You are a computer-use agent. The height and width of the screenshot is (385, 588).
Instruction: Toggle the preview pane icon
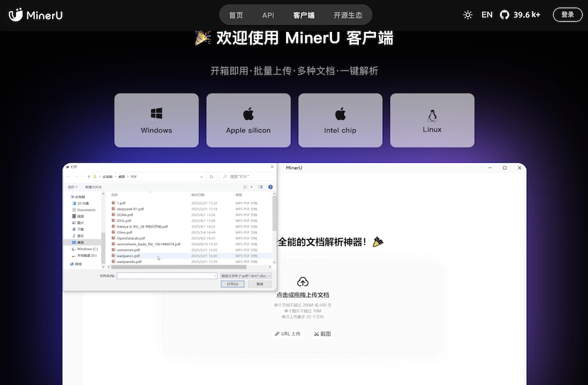260,187
